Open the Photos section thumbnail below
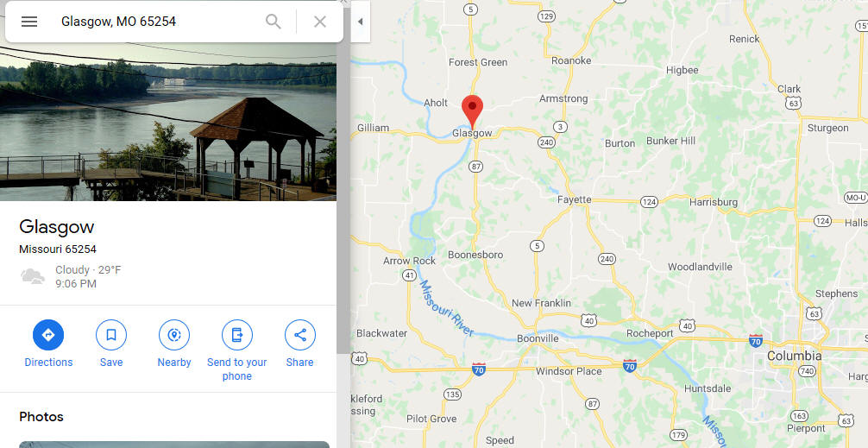The height and width of the screenshot is (448, 868). pyautogui.click(x=174, y=445)
